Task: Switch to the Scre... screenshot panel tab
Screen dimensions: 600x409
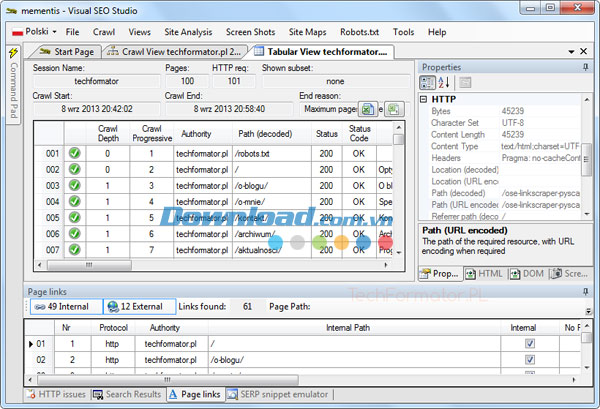Action: tap(569, 274)
